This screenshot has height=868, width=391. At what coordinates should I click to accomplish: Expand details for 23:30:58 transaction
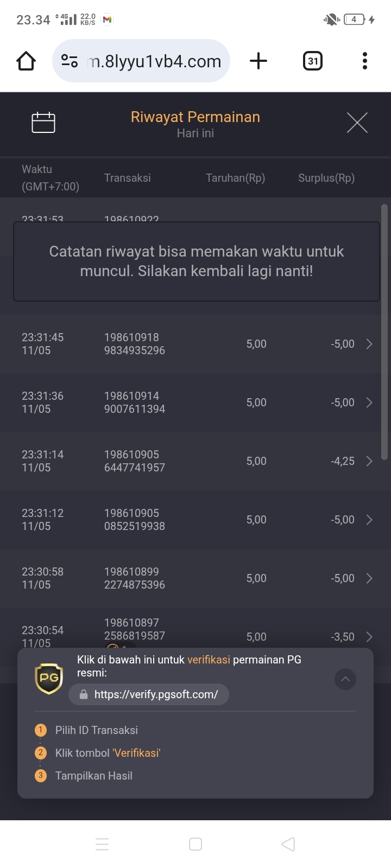click(369, 578)
